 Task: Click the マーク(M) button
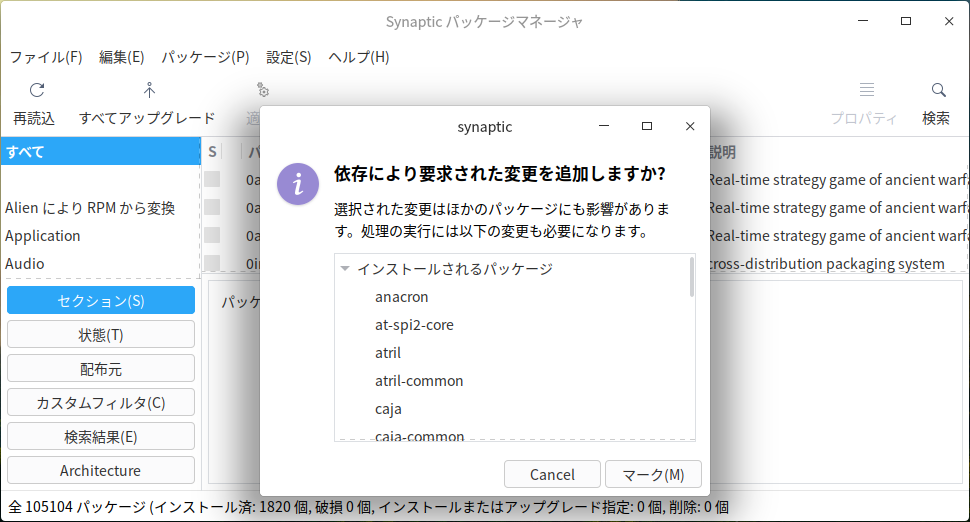pyautogui.click(x=653, y=474)
